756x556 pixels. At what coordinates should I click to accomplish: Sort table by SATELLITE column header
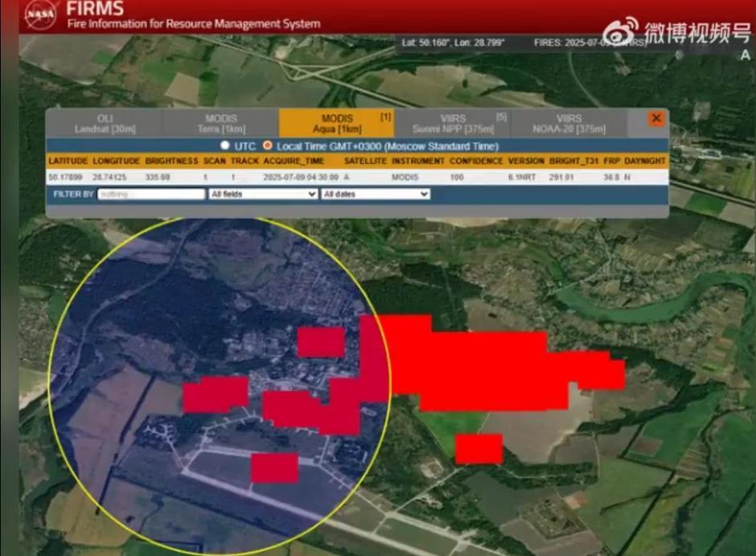pyautogui.click(x=365, y=161)
